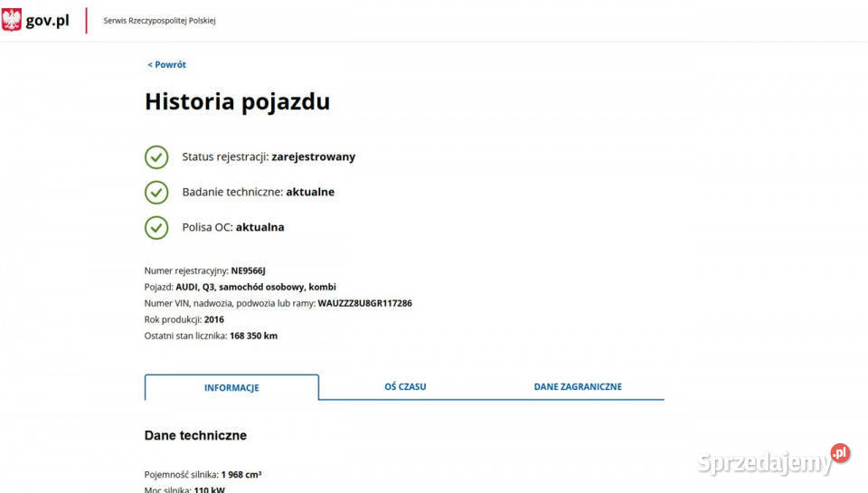Select the VIN WAUZZZ8U8GR117286
Image resolution: width=868 pixels, height=493 pixels.
364,304
